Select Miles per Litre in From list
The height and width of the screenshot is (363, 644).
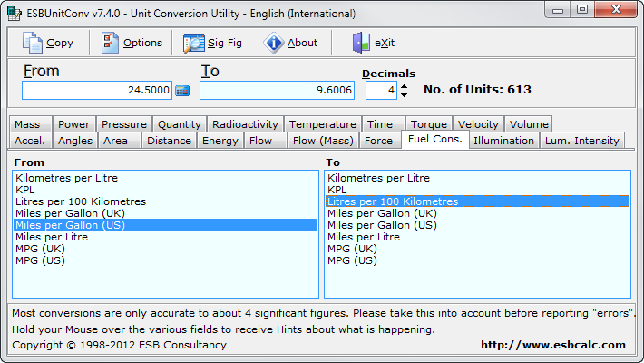pos(165,237)
